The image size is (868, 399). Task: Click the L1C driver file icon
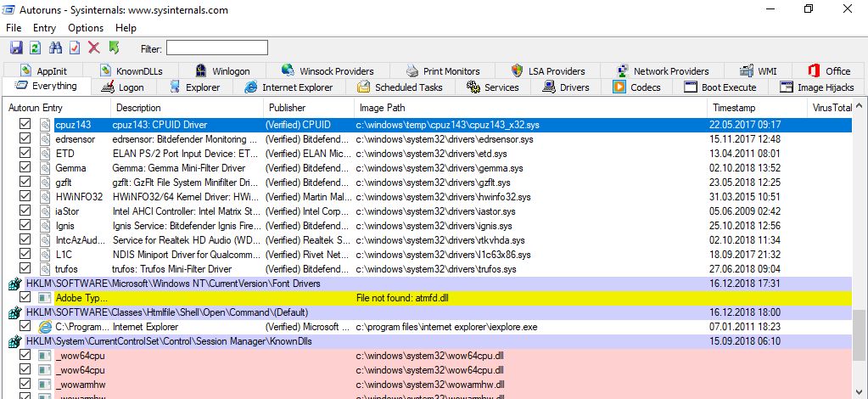pos(45,255)
